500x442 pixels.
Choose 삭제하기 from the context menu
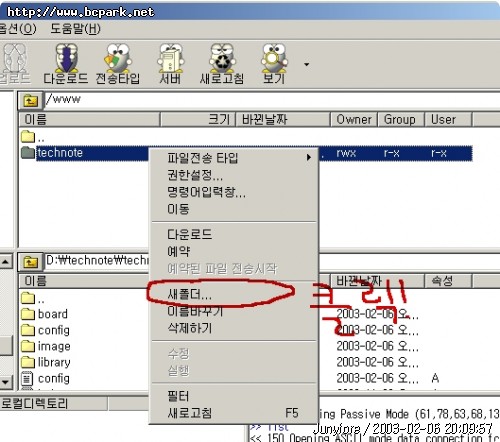point(233,328)
